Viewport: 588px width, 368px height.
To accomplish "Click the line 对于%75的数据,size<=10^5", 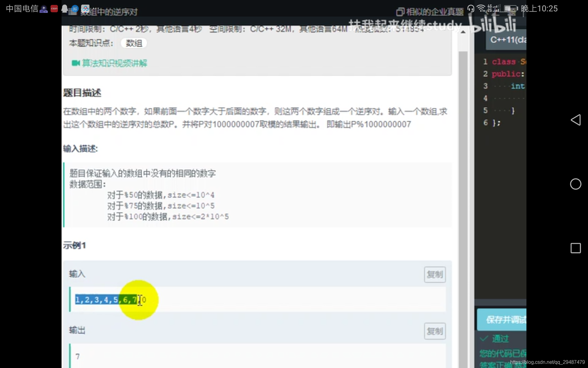I will point(161,206).
